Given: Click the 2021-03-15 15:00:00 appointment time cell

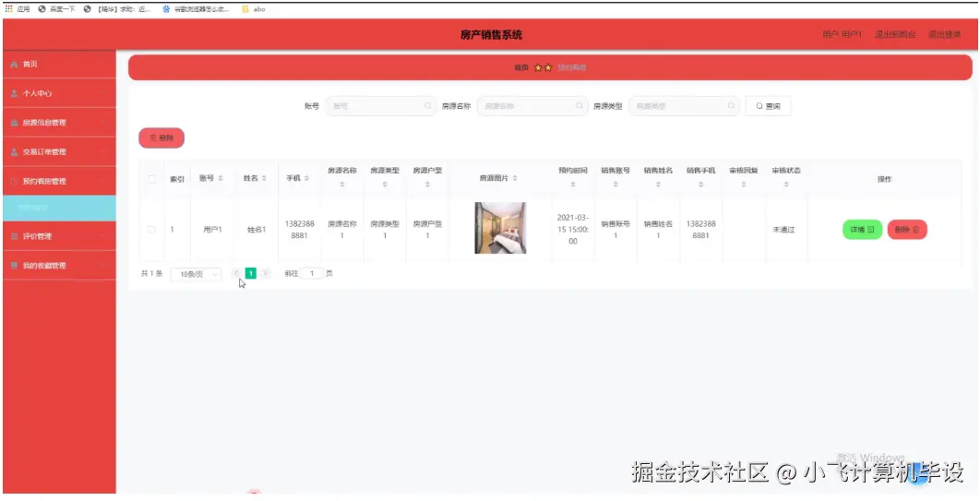Looking at the screenshot, I should tap(573, 229).
